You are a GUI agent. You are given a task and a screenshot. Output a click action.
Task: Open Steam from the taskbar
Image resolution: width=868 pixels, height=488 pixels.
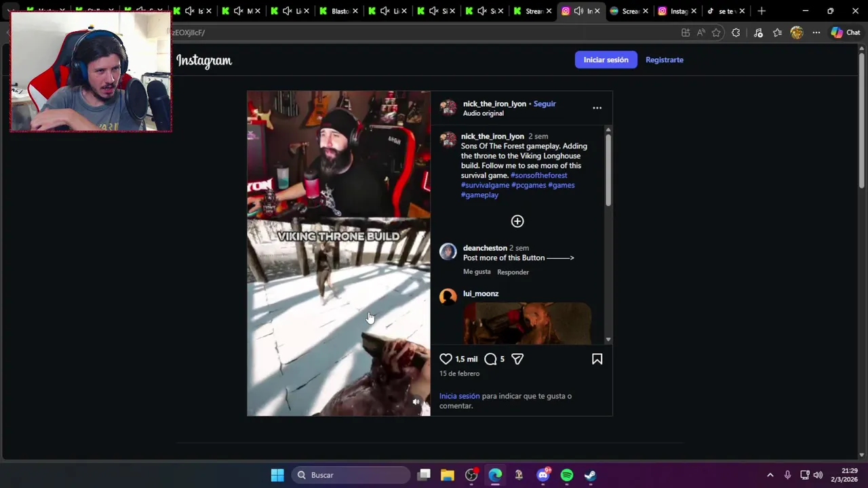(591, 475)
